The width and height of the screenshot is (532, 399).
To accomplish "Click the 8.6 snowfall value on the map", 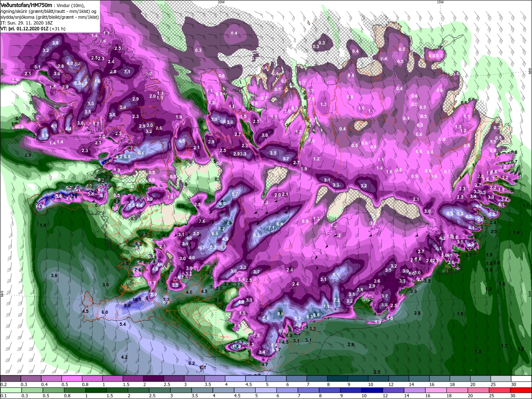I will [x=281, y=314].
